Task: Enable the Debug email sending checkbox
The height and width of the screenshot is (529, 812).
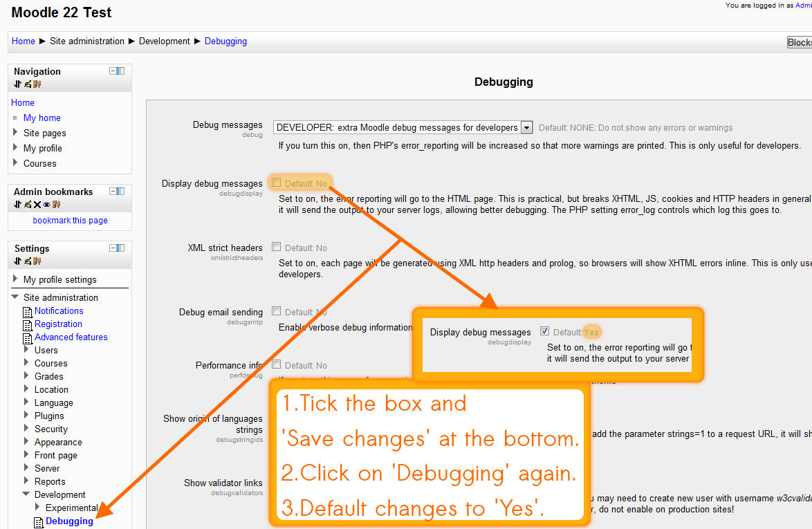Action: tap(277, 311)
